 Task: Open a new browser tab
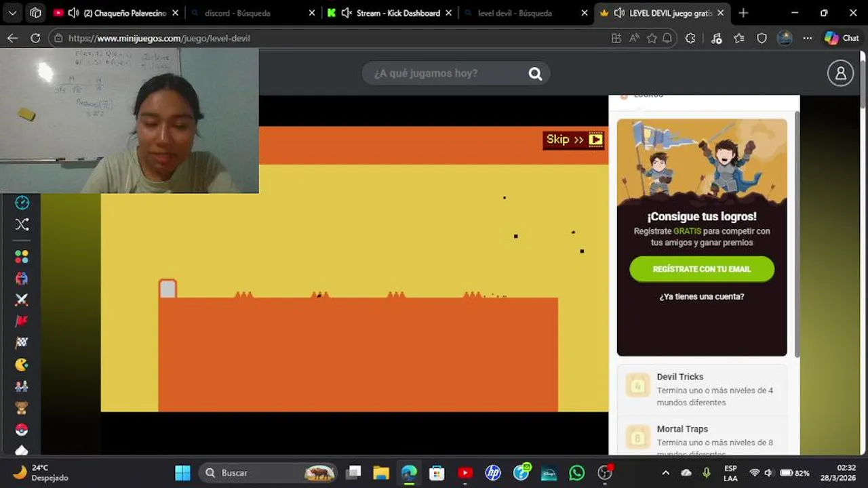tap(743, 13)
